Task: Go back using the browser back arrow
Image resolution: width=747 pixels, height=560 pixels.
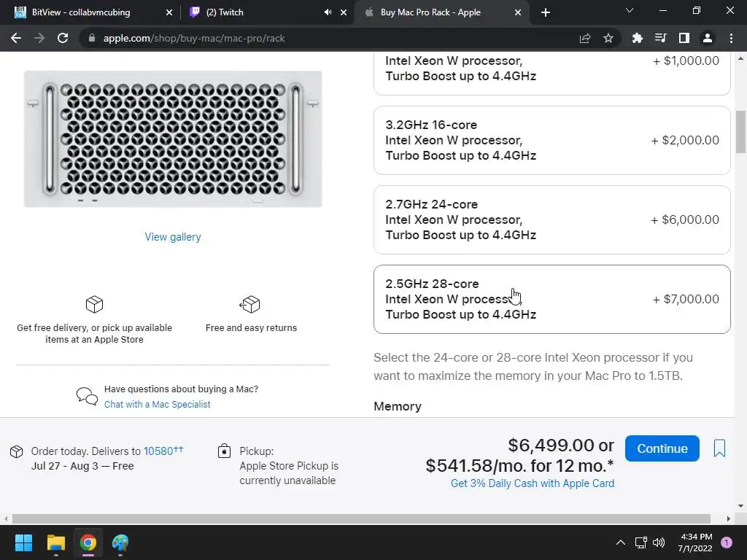Action: 16,38
